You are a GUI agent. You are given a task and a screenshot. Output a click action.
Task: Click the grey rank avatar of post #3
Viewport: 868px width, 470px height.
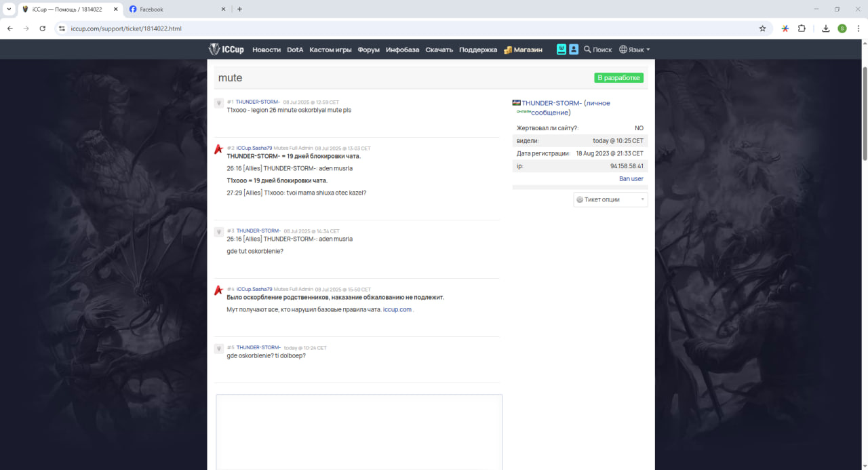pyautogui.click(x=219, y=232)
